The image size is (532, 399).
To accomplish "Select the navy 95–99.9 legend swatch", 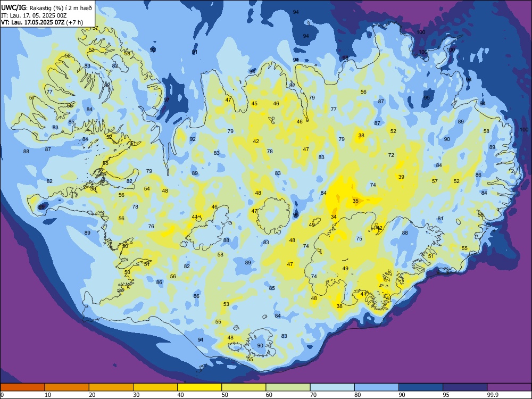I will pos(465,387).
